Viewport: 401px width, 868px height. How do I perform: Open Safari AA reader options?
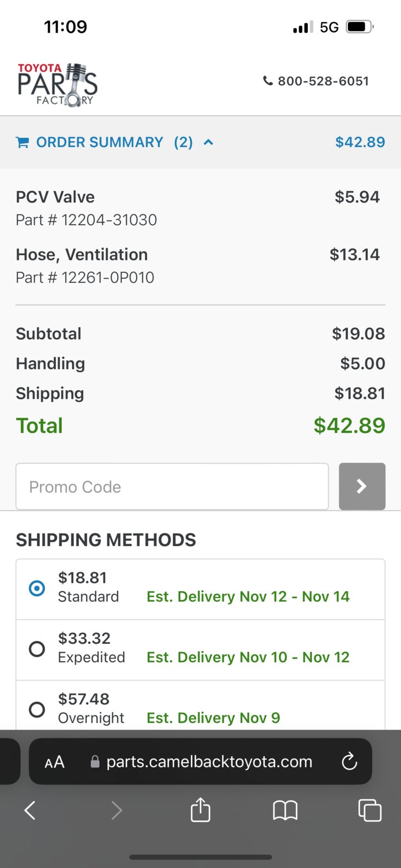click(54, 762)
